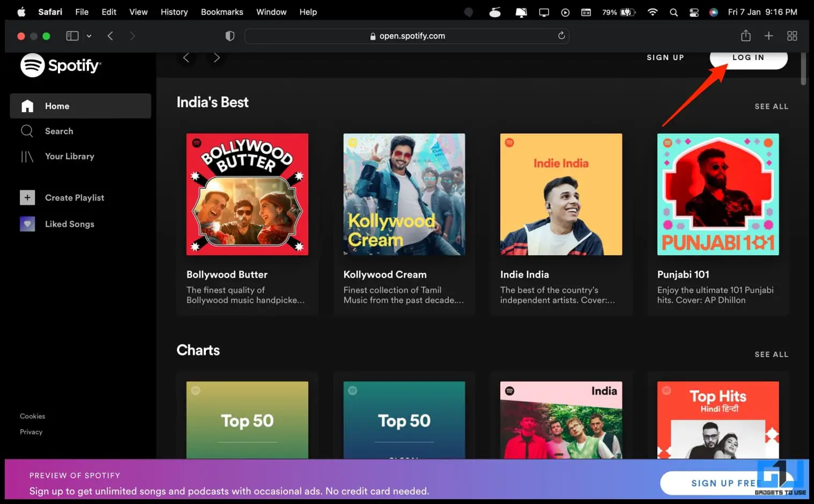Click SEE ALL for India's Best
814x504 pixels.
click(772, 107)
